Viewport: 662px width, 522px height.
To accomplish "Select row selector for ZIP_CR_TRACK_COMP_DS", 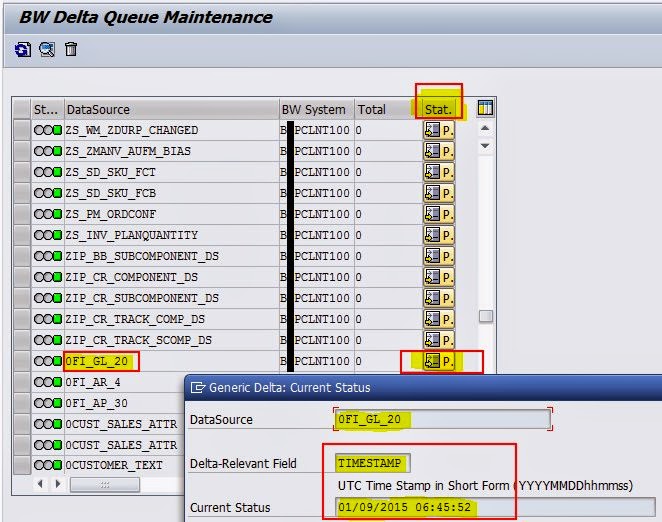I will [x=22, y=319].
